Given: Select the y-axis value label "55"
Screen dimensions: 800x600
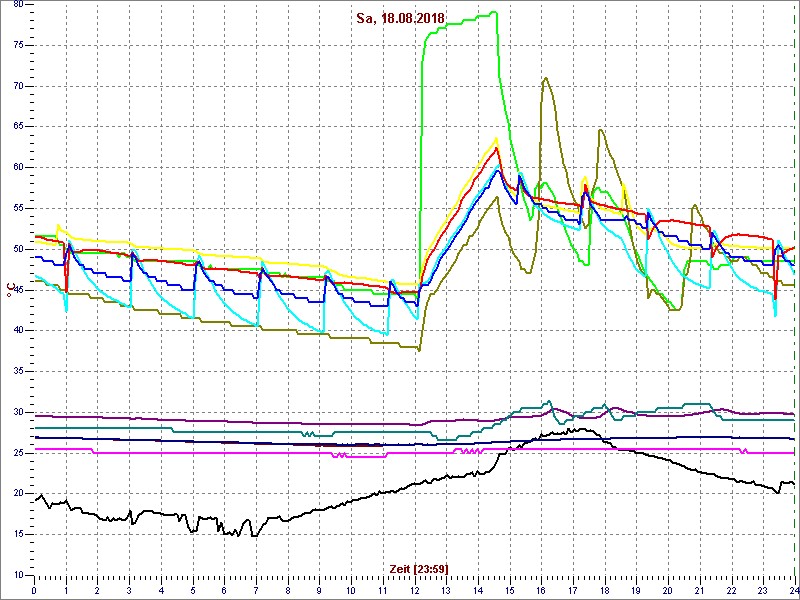Looking at the screenshot, I should (x=18, y=209).
